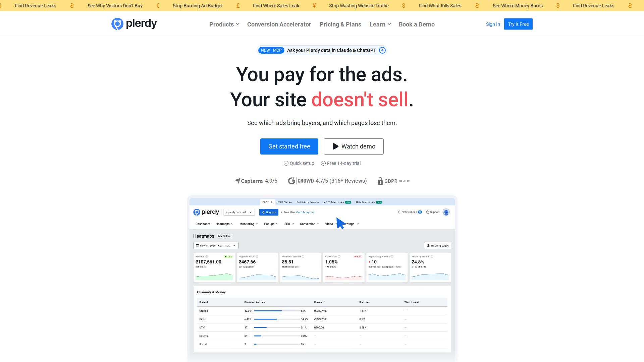The width and height of the screenshot is (644, 362).
Task: Click the arrow icon in the MCP announcement pill
Action: (382, 50)
